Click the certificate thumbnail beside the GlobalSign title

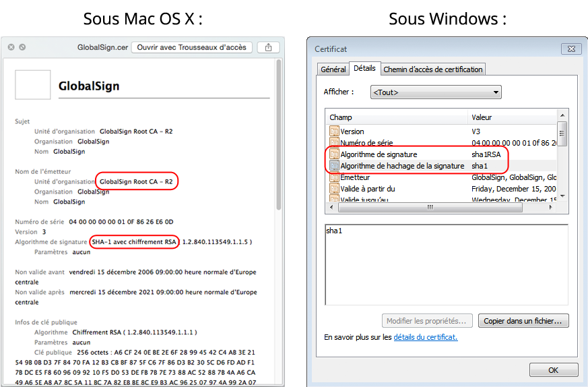(32, 85)
